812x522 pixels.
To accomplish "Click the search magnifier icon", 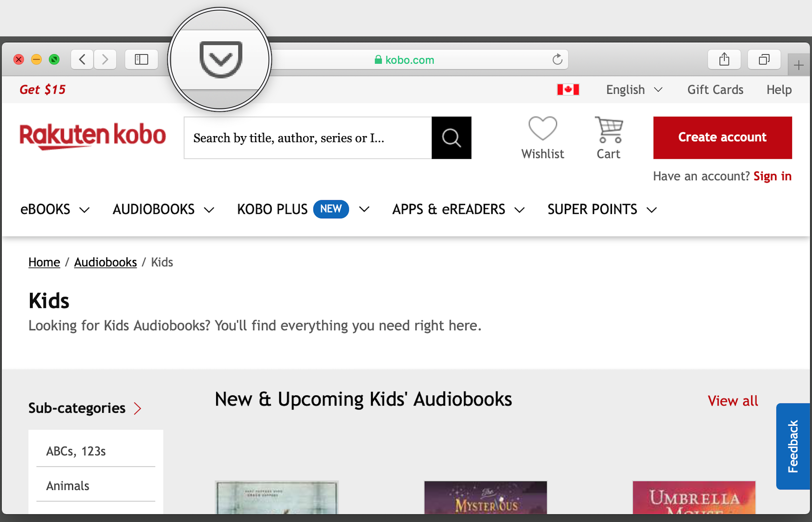I will [x=451, y=137].
